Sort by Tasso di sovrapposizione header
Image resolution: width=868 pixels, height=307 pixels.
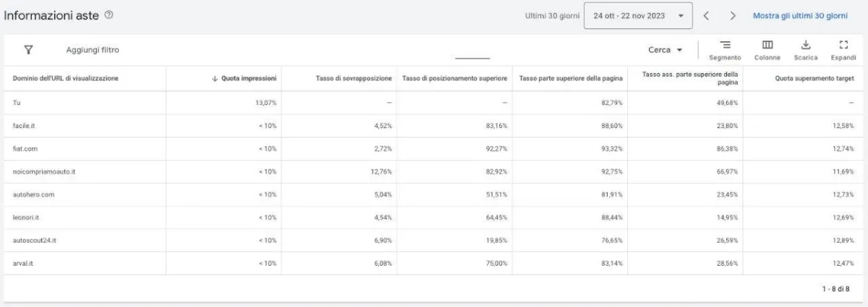click(354, 78)
